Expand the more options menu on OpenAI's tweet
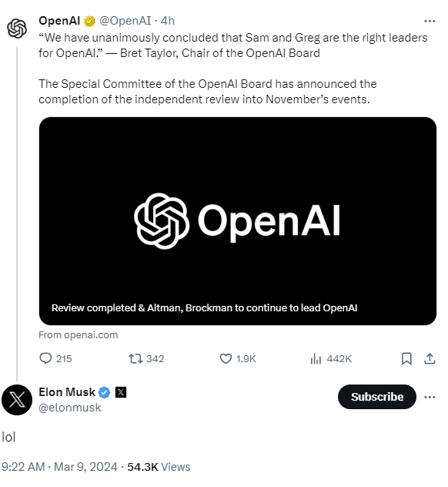Screen dimensions: 448x487 (430, 21)
